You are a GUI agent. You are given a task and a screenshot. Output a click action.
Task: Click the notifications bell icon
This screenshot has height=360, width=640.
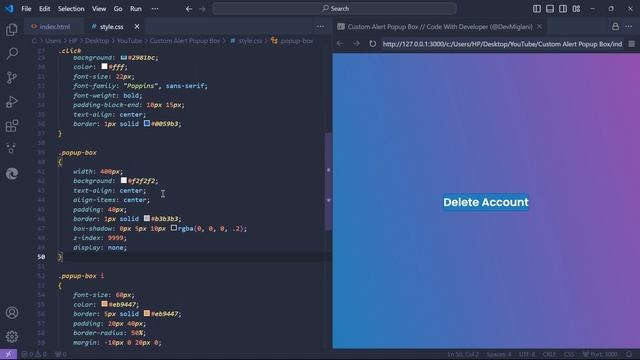pyautogui.click(x=629, y=354)
